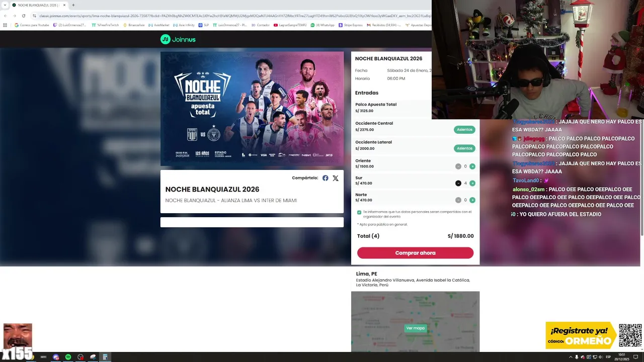Click network icon in system tray
Viewport: 644px width, 362px height.
point(595,357)
